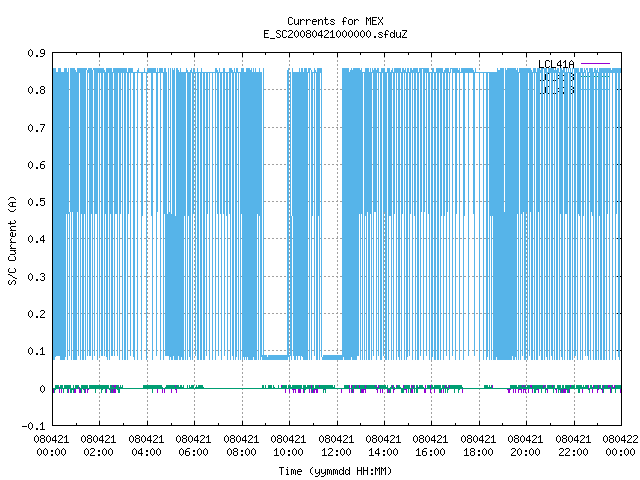The image size is (640, 480).
Task: Click the positive '0.1' y-axis tick value
Action: pos(37,351)
